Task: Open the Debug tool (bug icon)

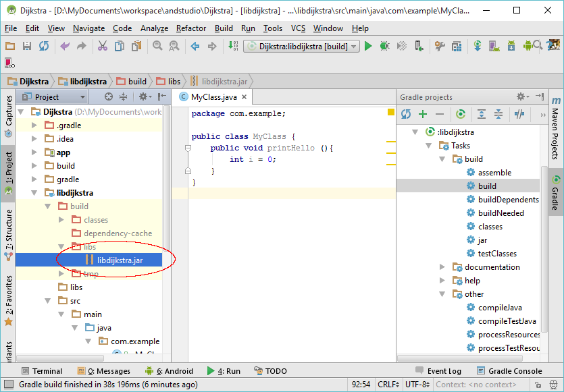Action: tap(384, 47)
